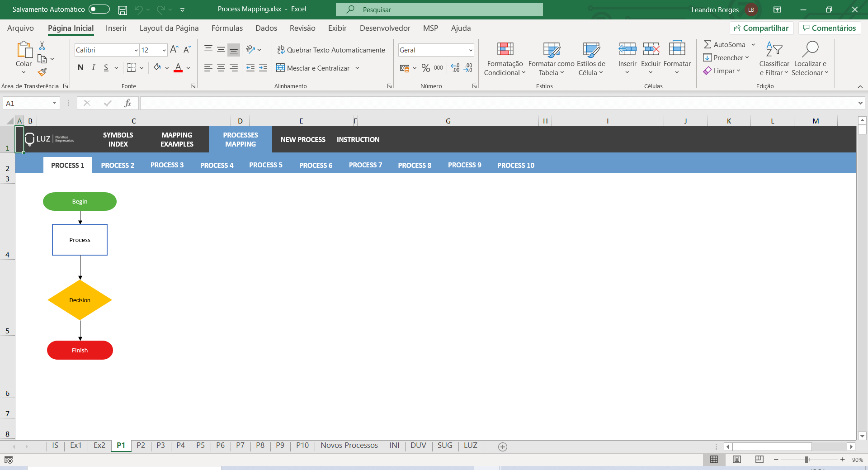
Task: Turn off Salvamento Automático
Action: coord(99,9)
